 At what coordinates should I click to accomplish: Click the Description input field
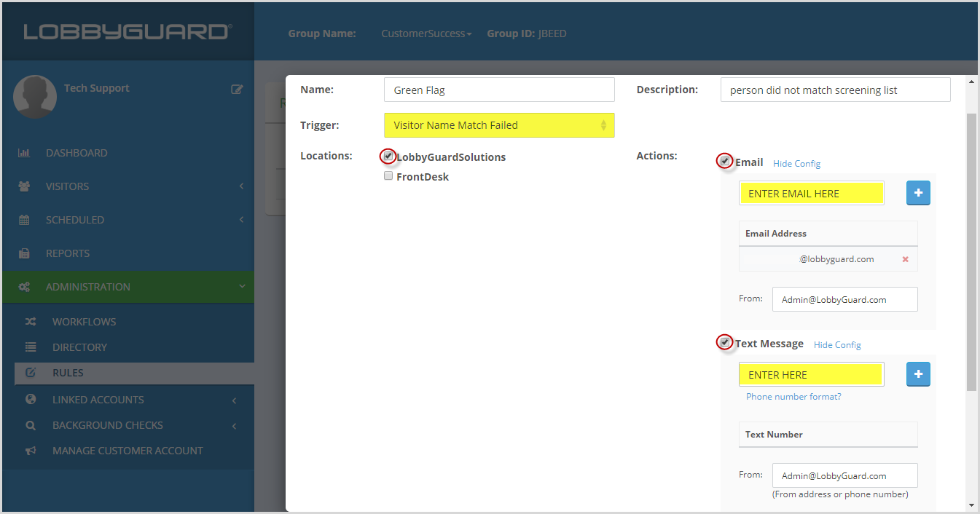(x=835, y=90)
